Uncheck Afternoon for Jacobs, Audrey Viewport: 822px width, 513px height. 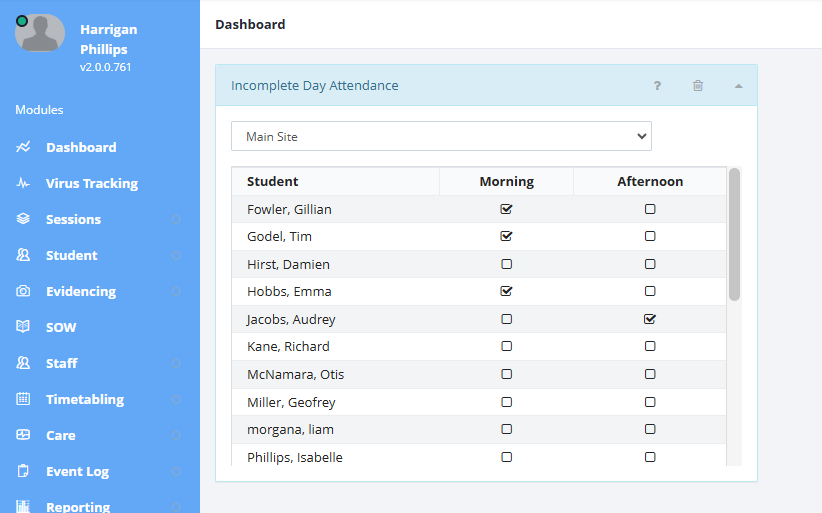[x=650, y=319]
